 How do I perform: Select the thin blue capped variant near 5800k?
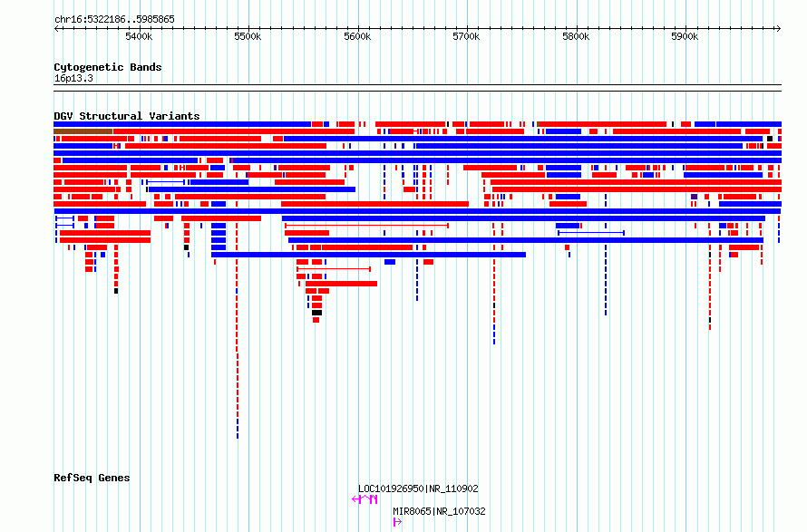pyautogui.click(x=591, y=233)
